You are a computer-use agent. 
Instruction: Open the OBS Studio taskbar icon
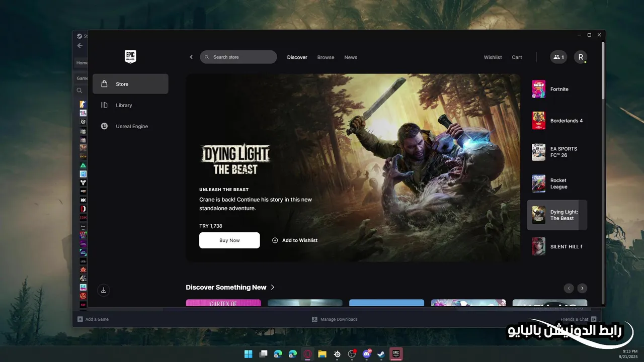(x=352, y=354)
